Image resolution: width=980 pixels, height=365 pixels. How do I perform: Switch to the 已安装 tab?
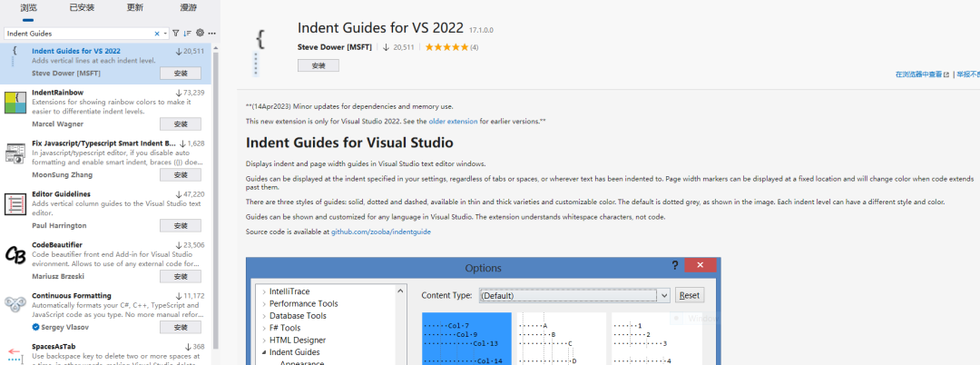coord(80,8)
